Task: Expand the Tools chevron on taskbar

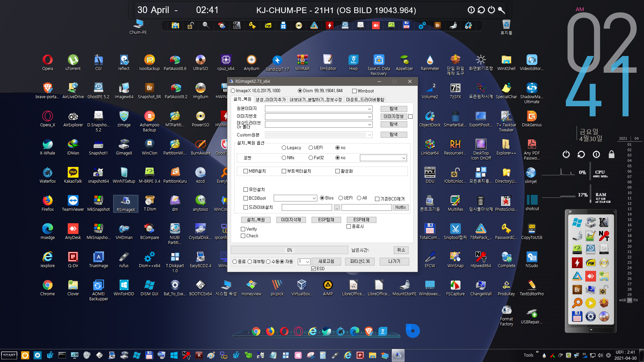Action: click(x=537, y=352)
